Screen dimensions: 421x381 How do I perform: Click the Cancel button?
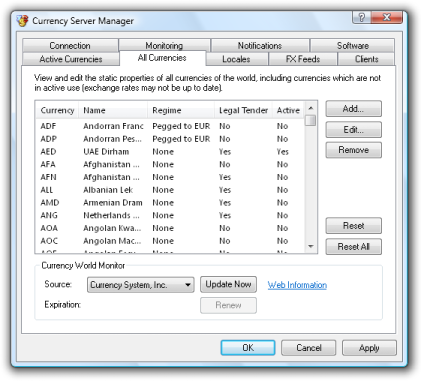(x=309, y=348)
